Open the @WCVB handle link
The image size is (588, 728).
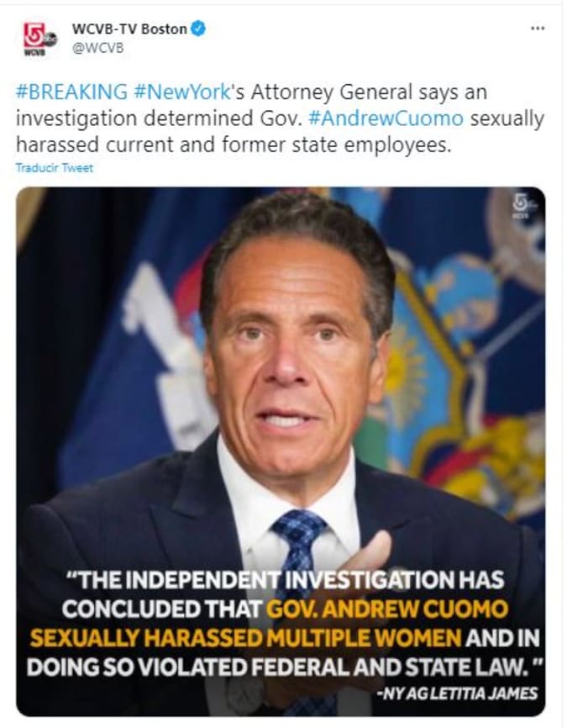point(98,48)
